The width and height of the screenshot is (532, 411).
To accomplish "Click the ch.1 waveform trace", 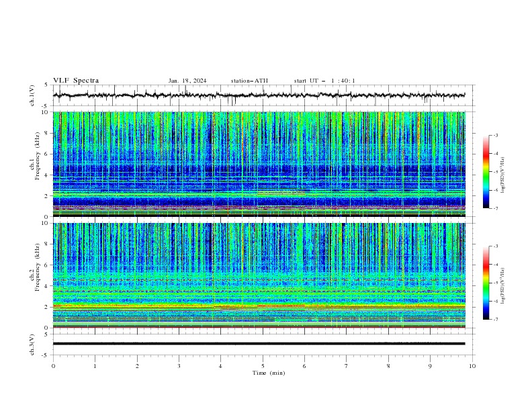I will pos(259,95).
